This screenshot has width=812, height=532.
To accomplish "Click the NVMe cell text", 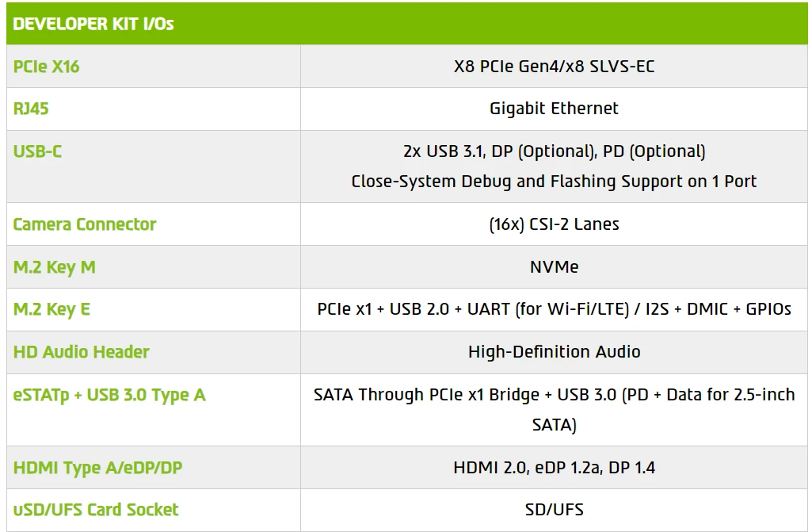I will point(554,267).
